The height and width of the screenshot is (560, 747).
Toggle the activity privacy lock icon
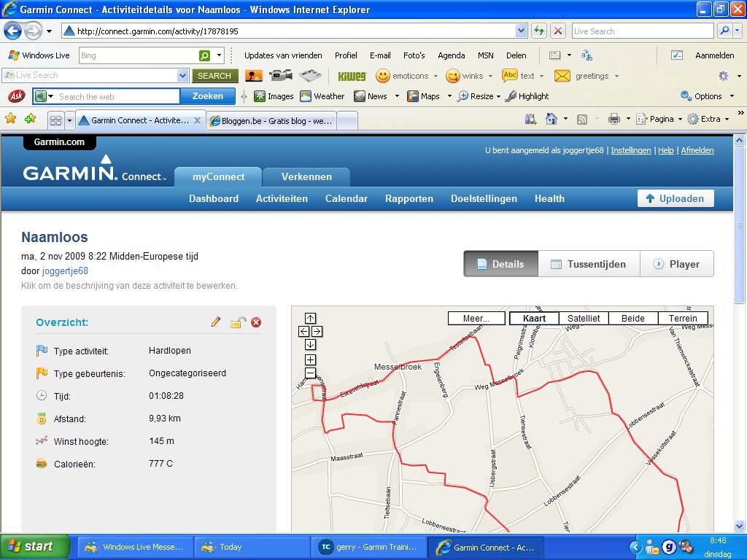tap(237, 322)
